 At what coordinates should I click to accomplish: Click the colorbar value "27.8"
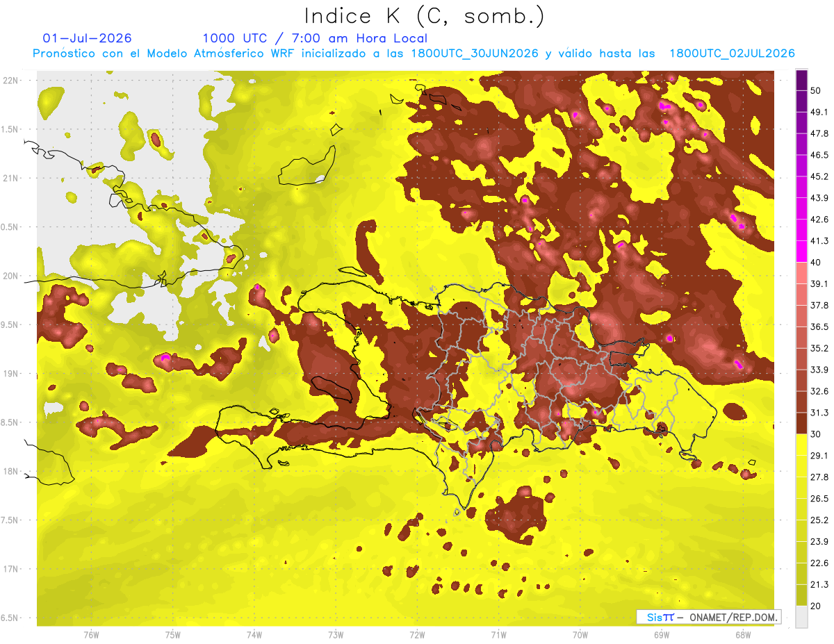819,477
